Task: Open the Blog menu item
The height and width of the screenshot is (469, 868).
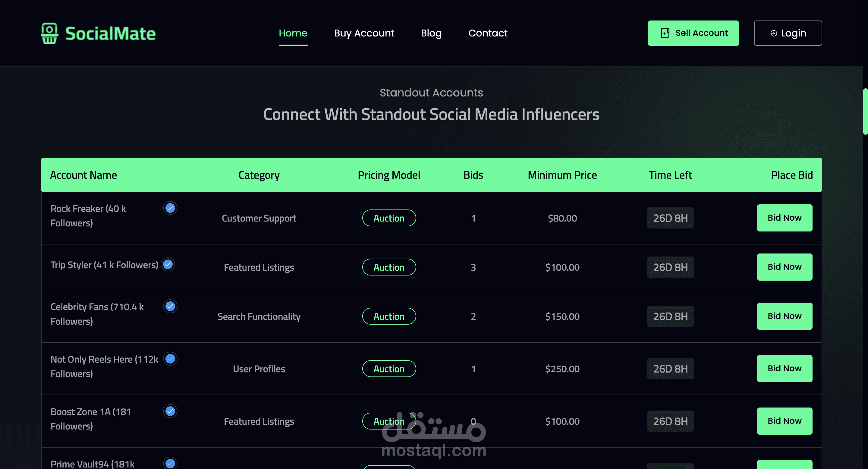Action: [x=431, y=33]
